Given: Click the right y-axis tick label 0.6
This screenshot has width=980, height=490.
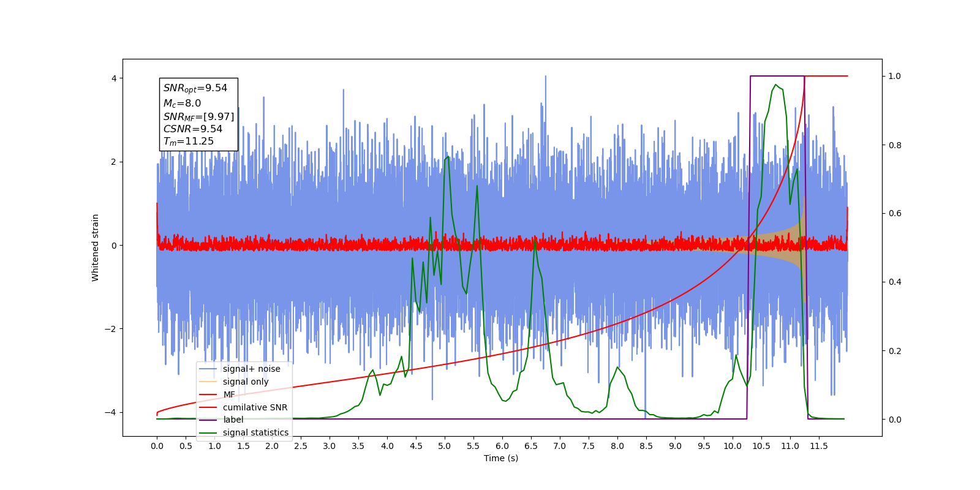Looking at the screenshot, I should click(x=895, y=213).
